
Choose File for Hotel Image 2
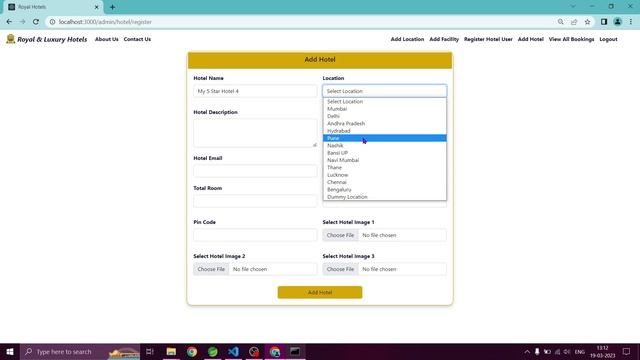pyautogui.click(x=211, y=269)
